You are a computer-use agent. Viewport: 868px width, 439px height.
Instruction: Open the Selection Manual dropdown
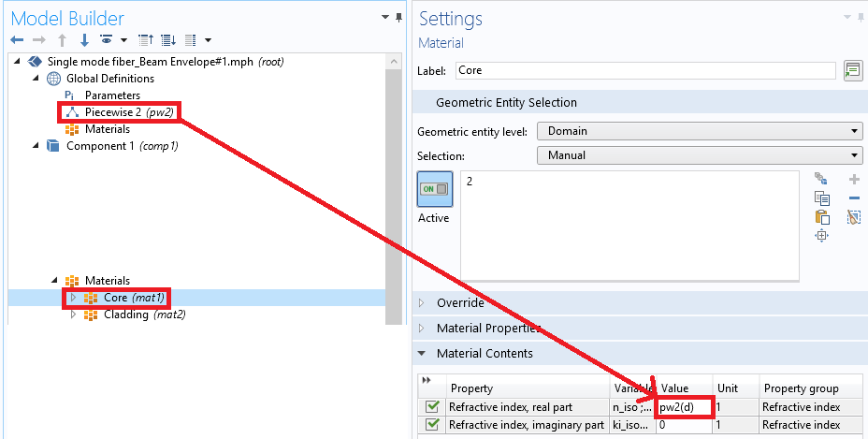(699, 156)
